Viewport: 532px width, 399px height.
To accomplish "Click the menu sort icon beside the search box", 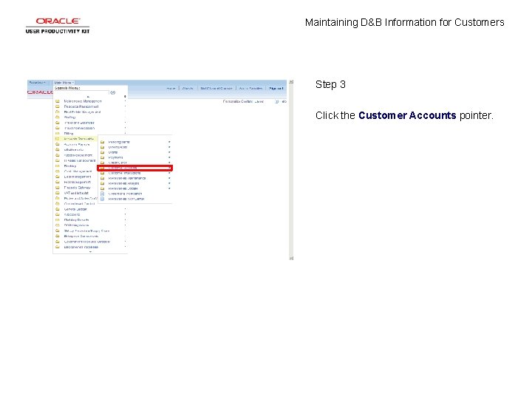I will [125, 96].
